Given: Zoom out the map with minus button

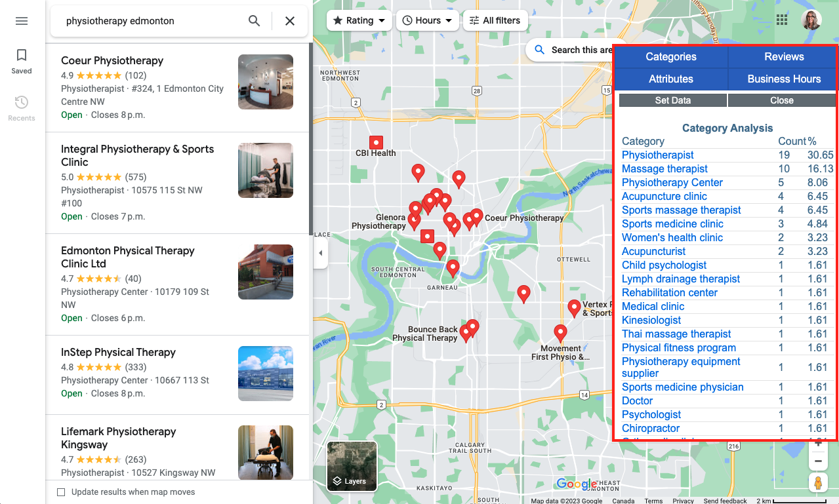Looking at the screenshot, I should [x=817, y=461].
